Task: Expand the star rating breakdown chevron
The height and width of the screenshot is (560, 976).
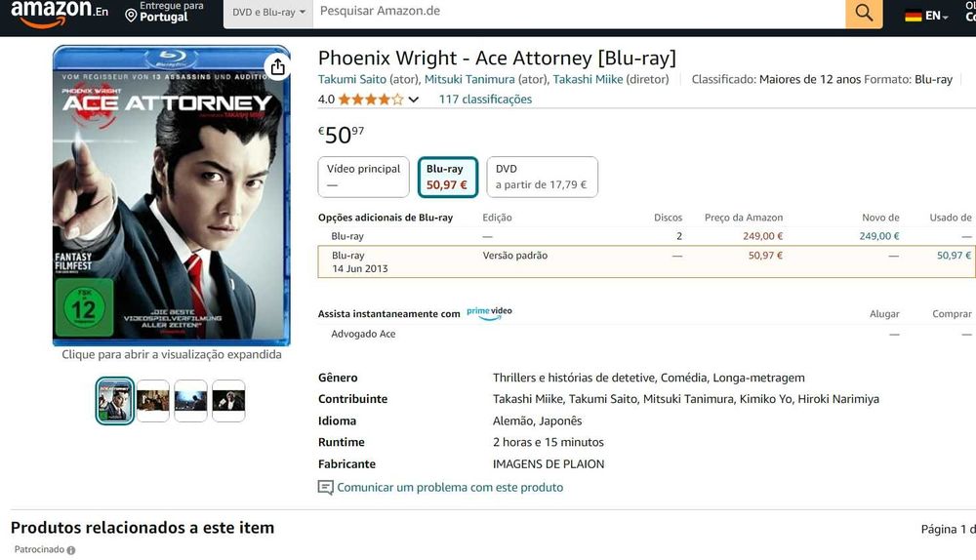Action: coord(414,100)
